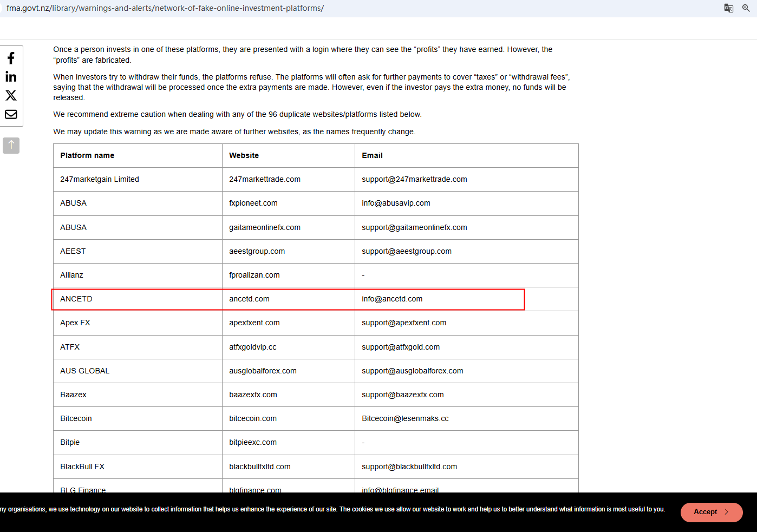Screen dimensions: 757x532
Task: Select AUS GLOBAL platform cell
Action: [138, 371]
